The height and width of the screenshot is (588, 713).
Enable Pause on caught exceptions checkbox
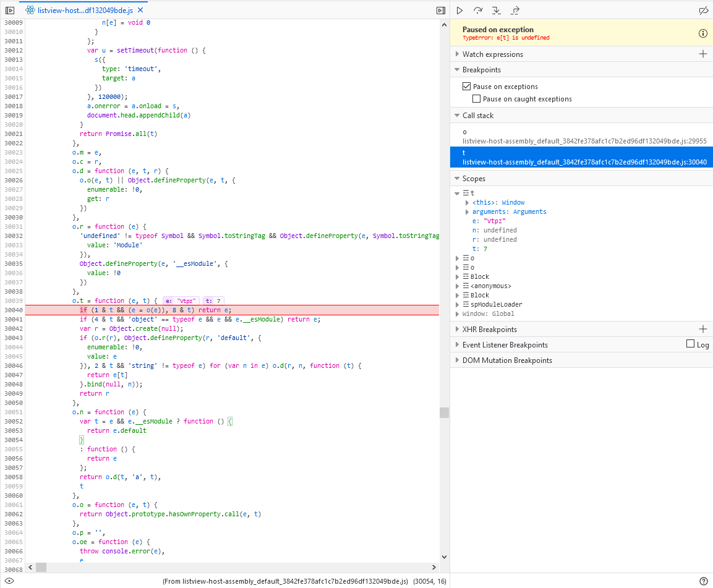tap(477, 99)
